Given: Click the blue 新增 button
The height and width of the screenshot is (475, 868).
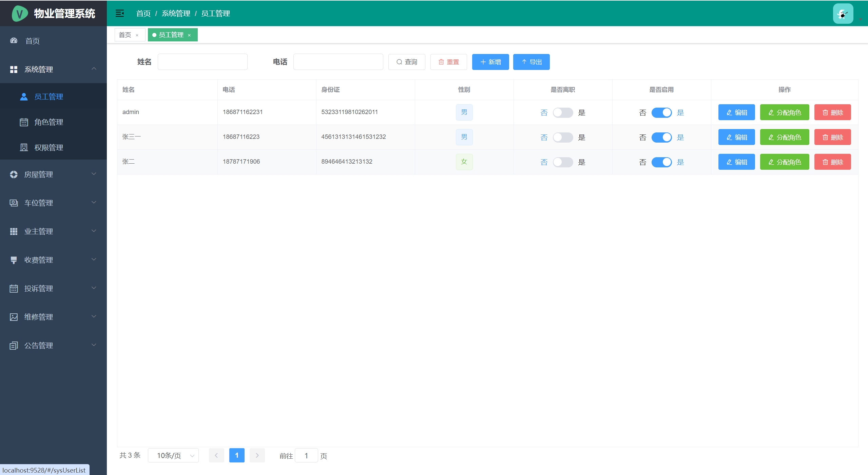Looking at the screenshot, I should pyautogui.click(x=490, y=62).
